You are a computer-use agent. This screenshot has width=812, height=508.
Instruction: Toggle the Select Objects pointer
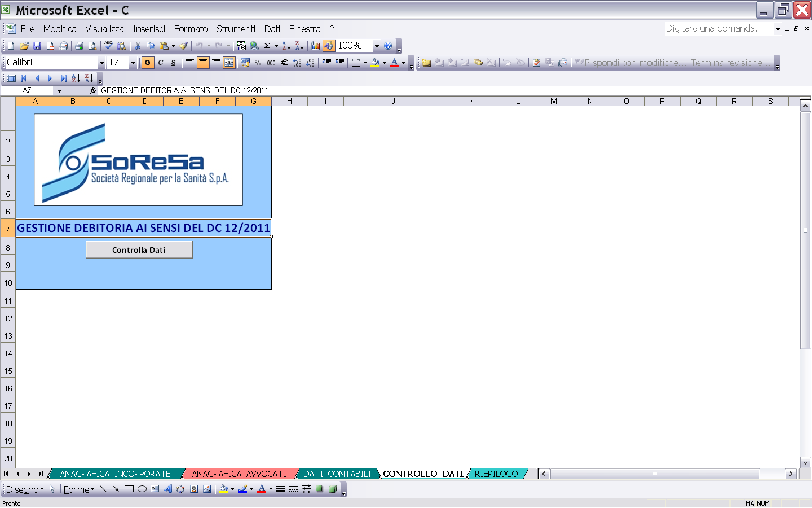[52, 489]
